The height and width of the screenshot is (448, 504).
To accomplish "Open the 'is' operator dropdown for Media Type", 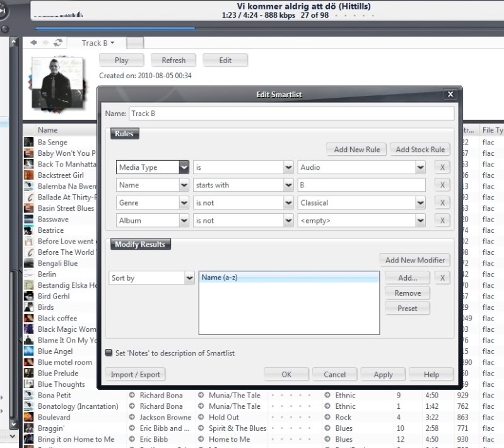I will point(288,167).
